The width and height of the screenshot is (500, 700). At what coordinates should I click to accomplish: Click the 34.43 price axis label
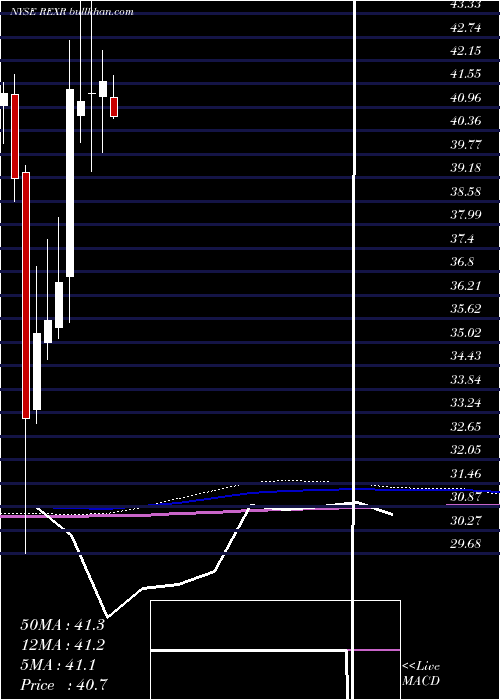click(x=466, y=355)
